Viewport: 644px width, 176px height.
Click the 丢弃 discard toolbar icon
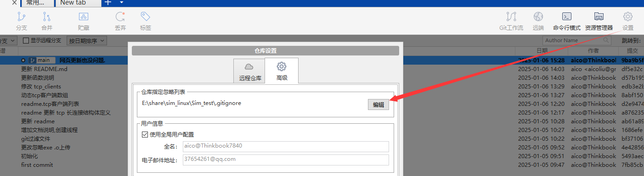pos(120,17)
